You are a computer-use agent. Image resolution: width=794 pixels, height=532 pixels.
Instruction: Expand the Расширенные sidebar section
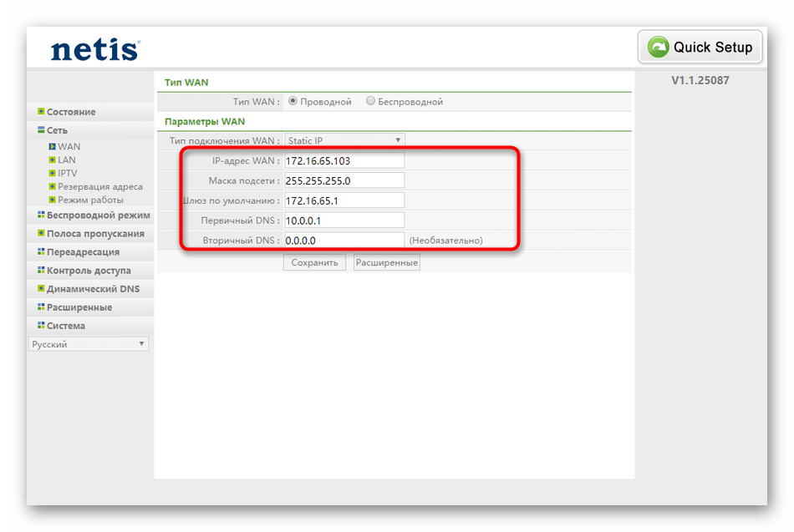pyautogui.click(x=79, y=307)
